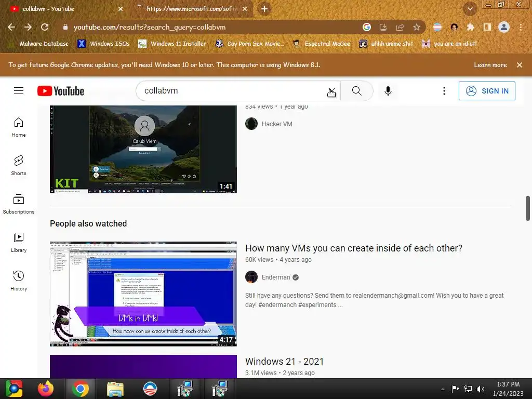
Task: Switch to the microsoft.com tab
Action: 191,9
